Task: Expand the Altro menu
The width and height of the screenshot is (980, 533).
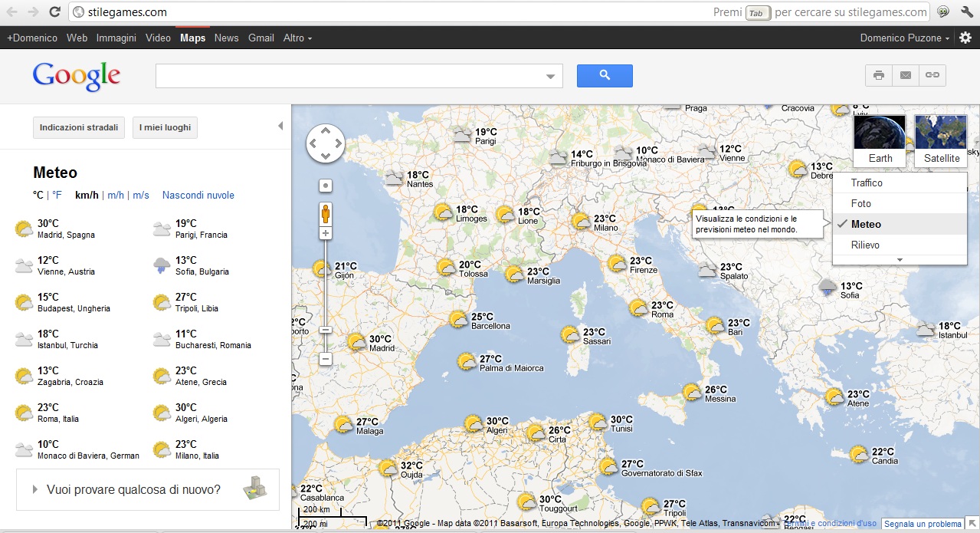Action: (297, 38)
